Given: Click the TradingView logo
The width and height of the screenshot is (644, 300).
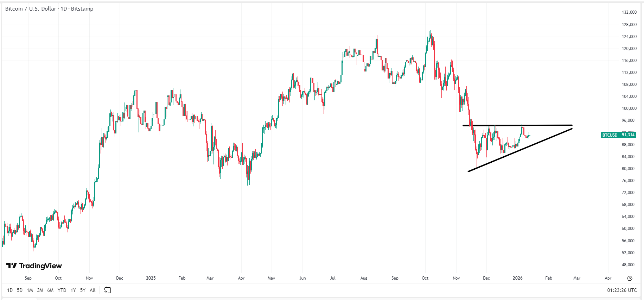Looking at the screenshot, I should pos(33,266).
